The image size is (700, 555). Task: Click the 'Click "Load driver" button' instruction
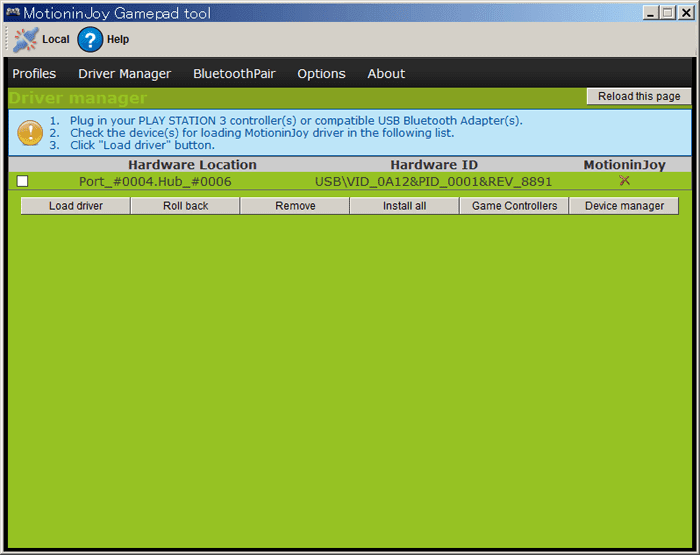[142, 145]
